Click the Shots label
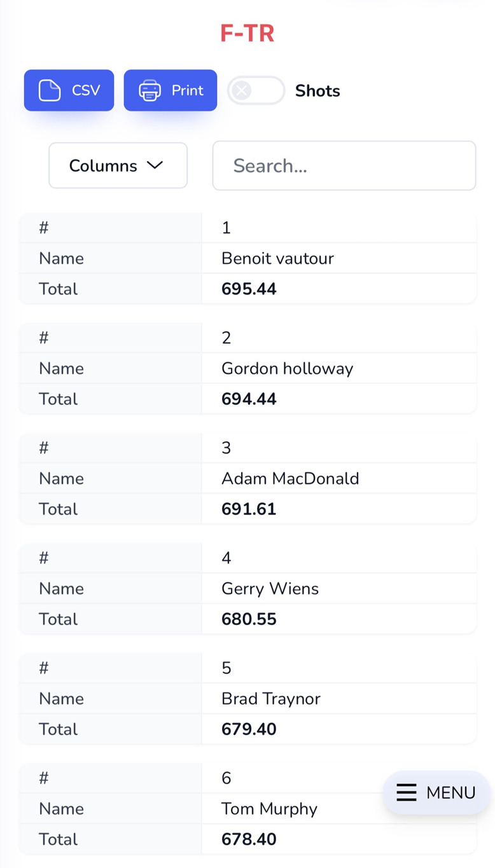Viewport: 495px width, 868px height. pyautogui.click(x=317, y=91)
